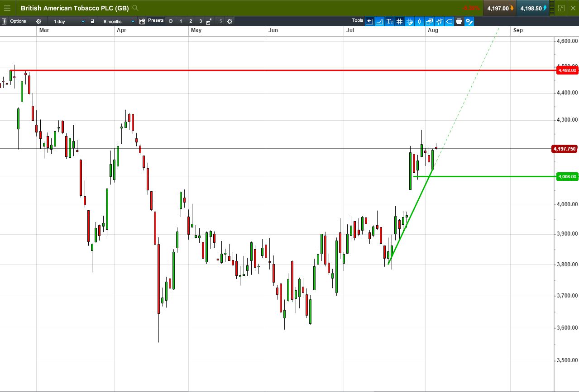Click the 4,198.50 buy price button
This screenshot has width=579, height=392.
click(x=533, y=8)
